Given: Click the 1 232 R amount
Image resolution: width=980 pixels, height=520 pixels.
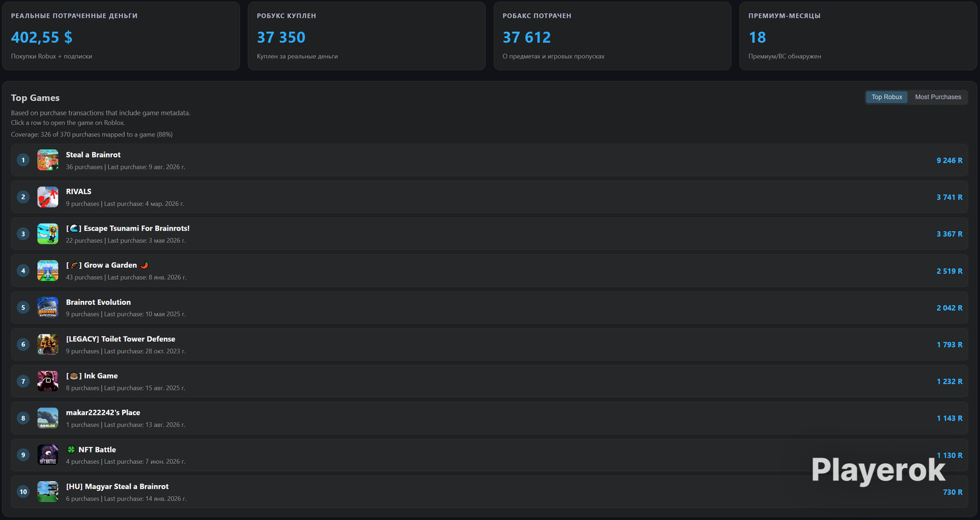Looking at the screenshot, I should point(950,382).
